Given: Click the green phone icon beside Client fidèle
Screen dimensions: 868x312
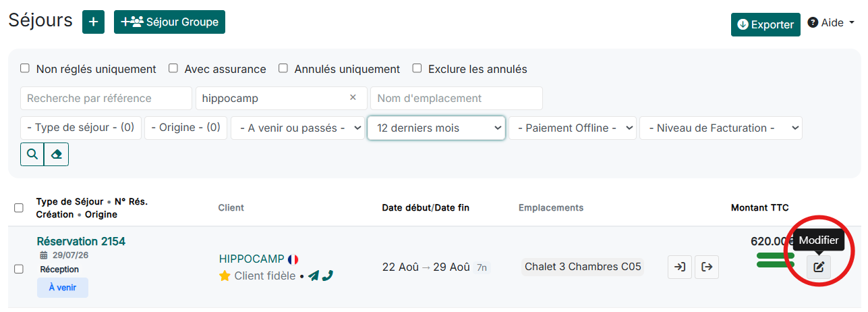Looking at the screenshot, I should click(328, 276).
